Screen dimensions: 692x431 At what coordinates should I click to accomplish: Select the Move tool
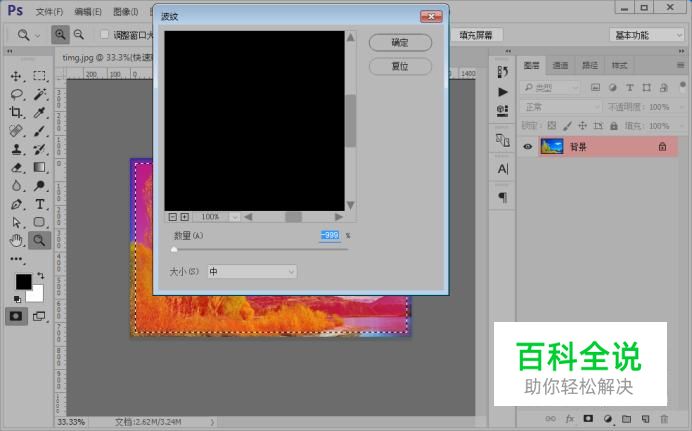16,76
